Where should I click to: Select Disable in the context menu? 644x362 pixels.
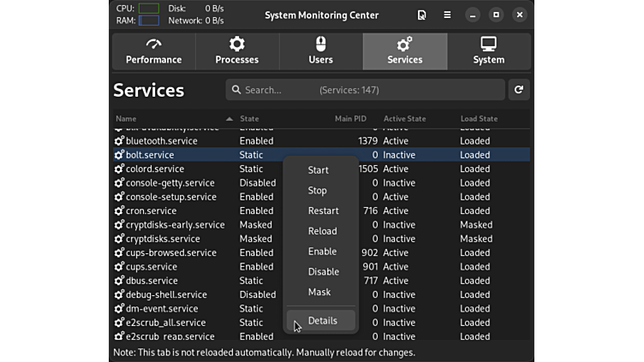click(x=323, y=271)
